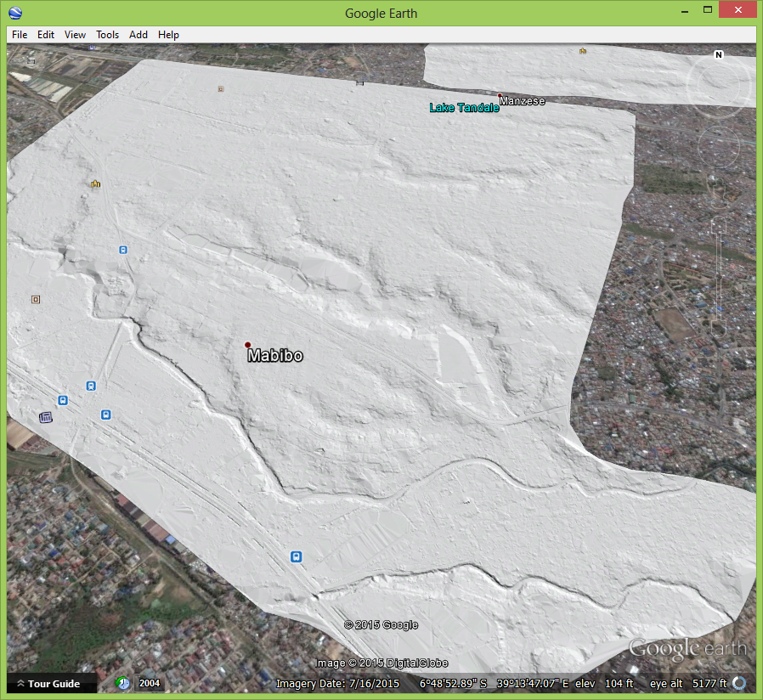Close the Google Earth window
This screenshot has height=700, width=763.
coord(738,10)
